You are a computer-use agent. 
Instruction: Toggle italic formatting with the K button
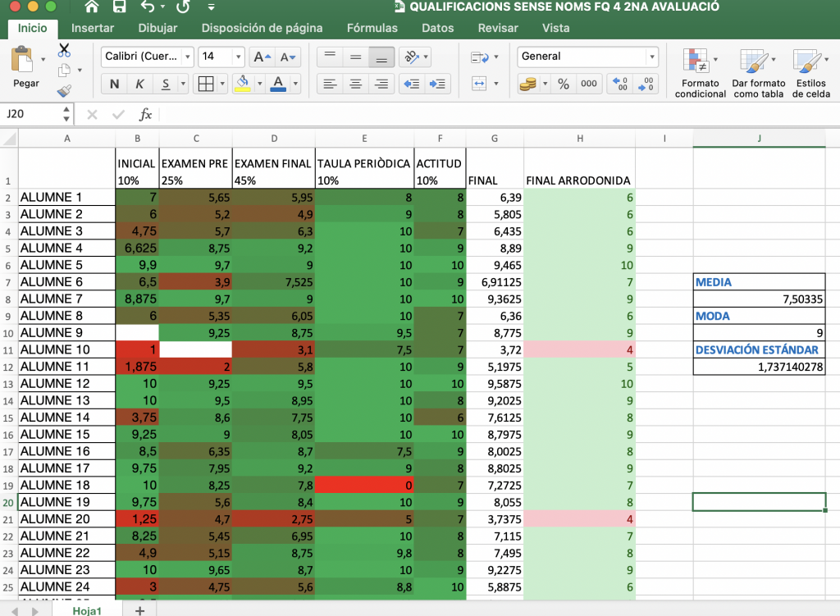click(x=139, y=84)
